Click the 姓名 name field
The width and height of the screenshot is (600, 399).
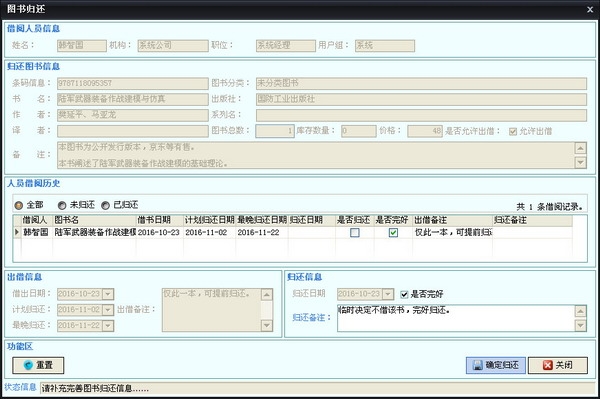point(82,46)
